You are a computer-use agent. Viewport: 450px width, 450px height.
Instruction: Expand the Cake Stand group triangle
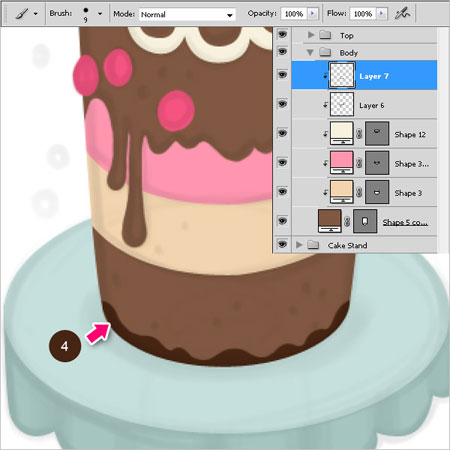pyautogui.click(x=299, y=245)
